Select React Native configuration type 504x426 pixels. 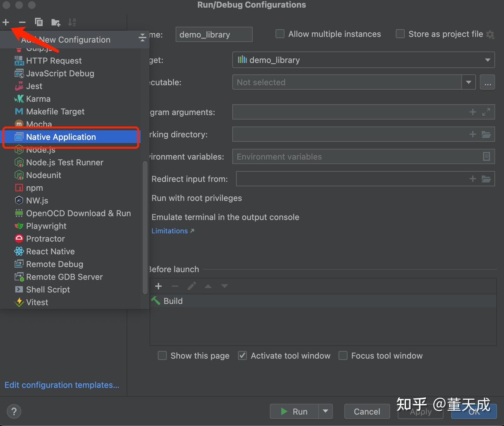[70, 251]
